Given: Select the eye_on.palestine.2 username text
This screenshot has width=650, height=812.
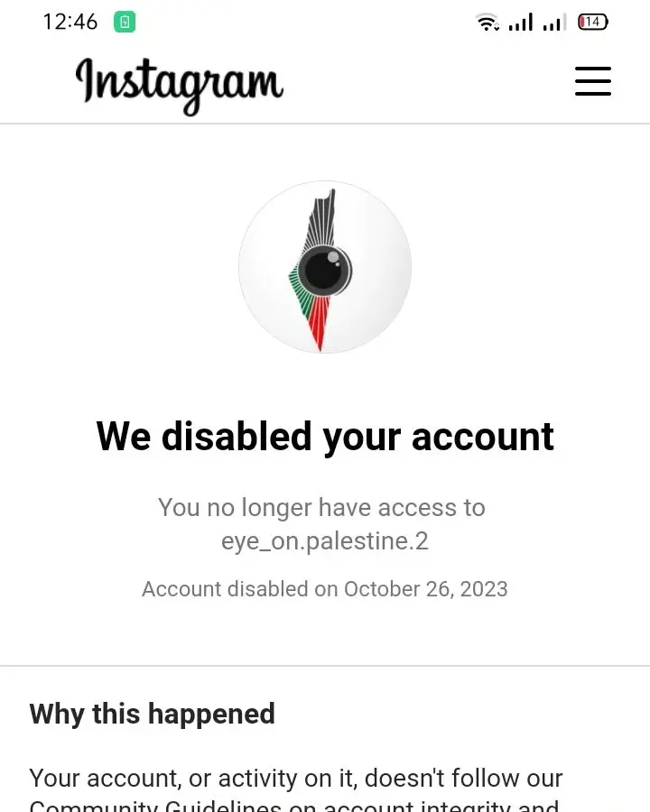Looking at the screenshot, I should coord(325,541).
